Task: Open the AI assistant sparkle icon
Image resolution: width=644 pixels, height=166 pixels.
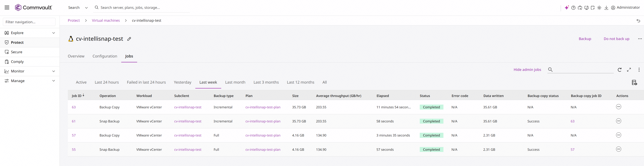Action: [x=567, y=7]
